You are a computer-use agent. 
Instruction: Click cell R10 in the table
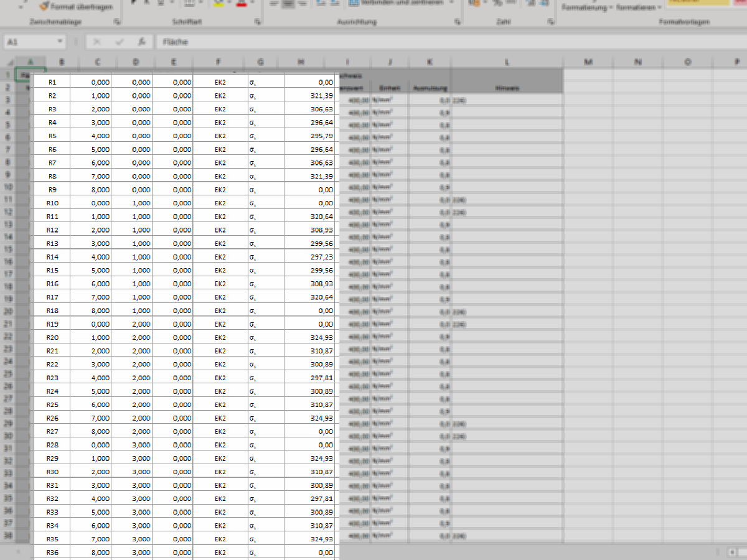tap(52, 203)
